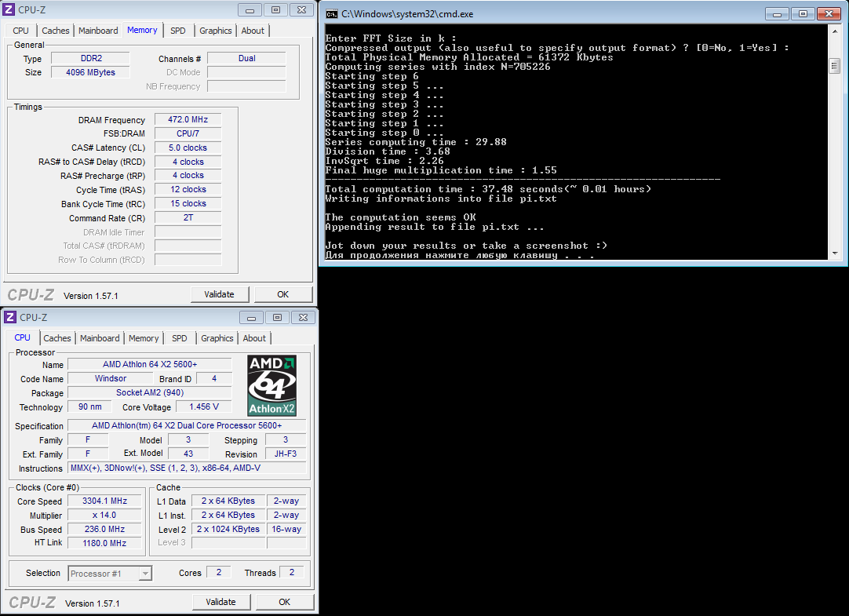Minimize the lower CPU-Z window
Viewport: 849px width, 616px height.
click(x=251, y=317)
